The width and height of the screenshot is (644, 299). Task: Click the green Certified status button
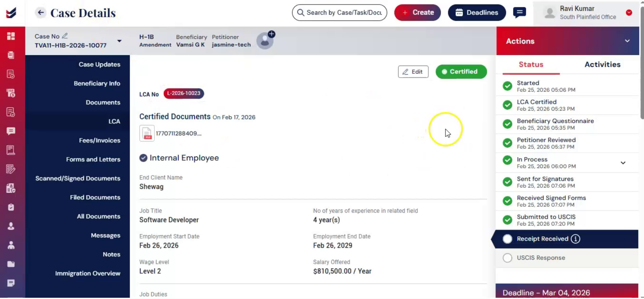tap(461, 72)
